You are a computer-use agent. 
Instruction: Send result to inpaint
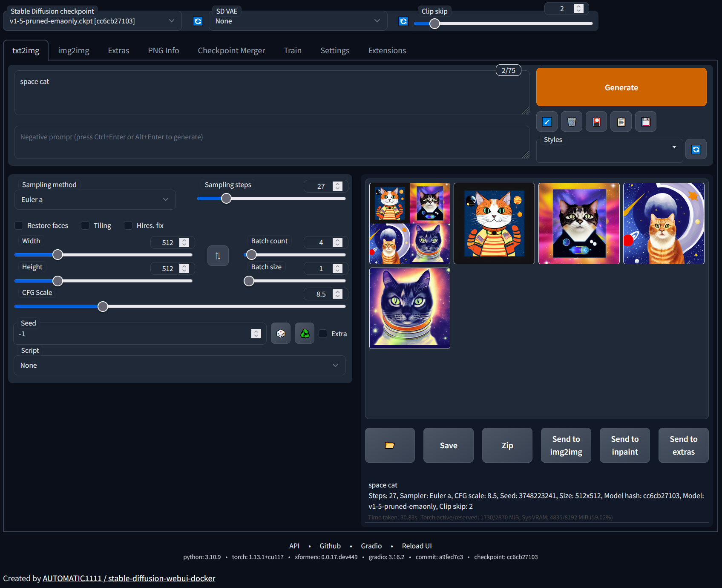point(624,445)
